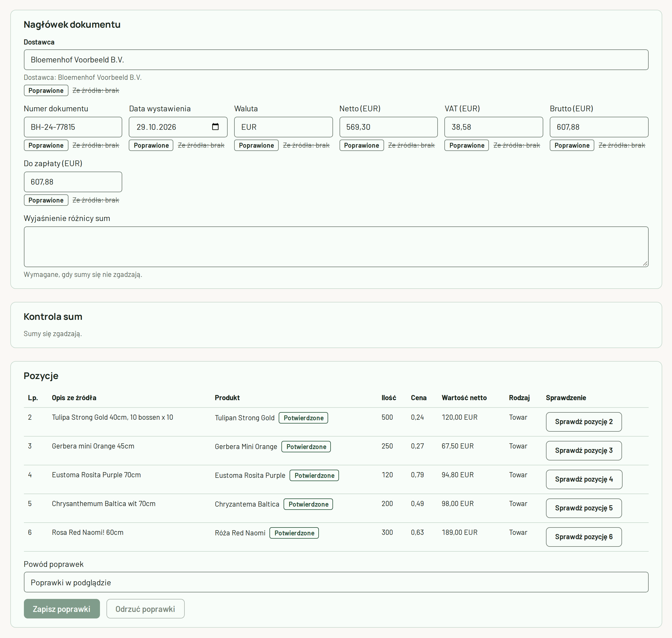
Task: Click Sprawdź pozycję 5
Action: [583, 508]
